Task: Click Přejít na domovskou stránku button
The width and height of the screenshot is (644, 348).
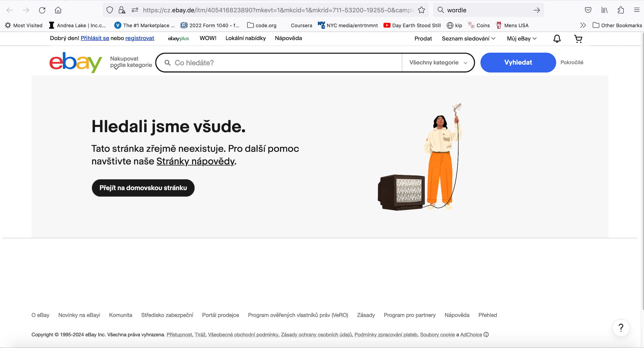Action: point(143,188)
